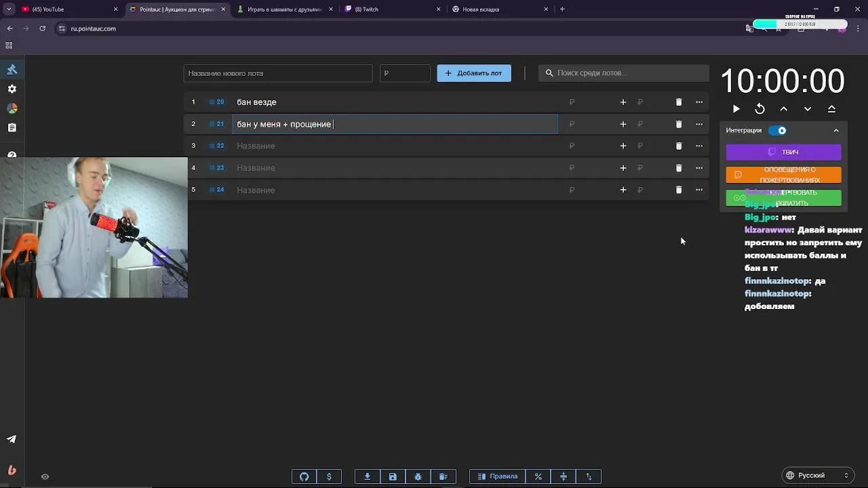Click the name field of lot number 23
The image size is (868, 488).
395,168
